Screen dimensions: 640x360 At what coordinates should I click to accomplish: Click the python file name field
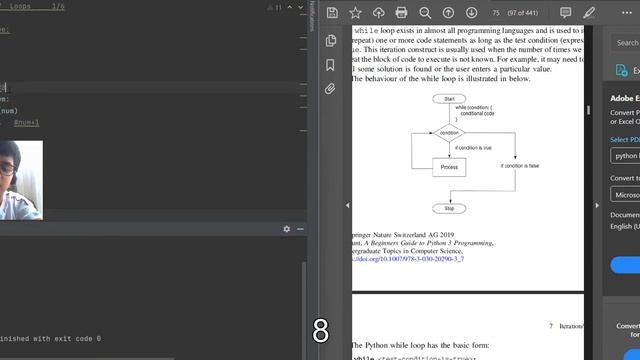click(x=625, y=156)
